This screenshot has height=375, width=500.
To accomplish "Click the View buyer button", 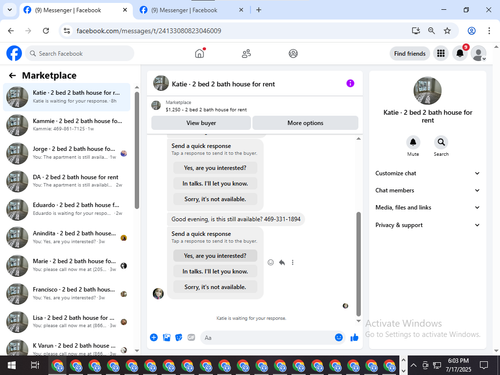I will 201,123.
